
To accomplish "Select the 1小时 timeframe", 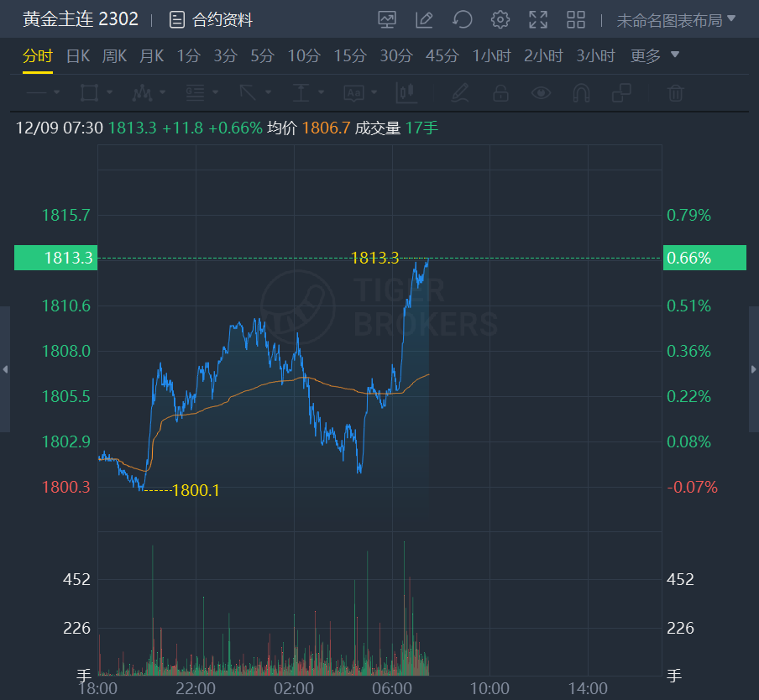I will (x=491, y=56).
